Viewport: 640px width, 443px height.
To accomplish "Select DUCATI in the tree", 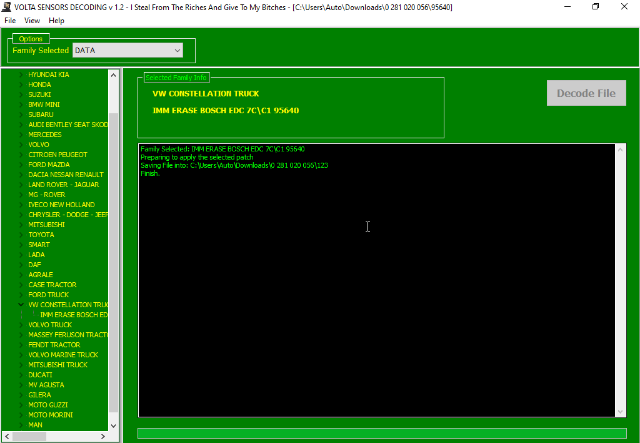I will (x=40, y=375).
